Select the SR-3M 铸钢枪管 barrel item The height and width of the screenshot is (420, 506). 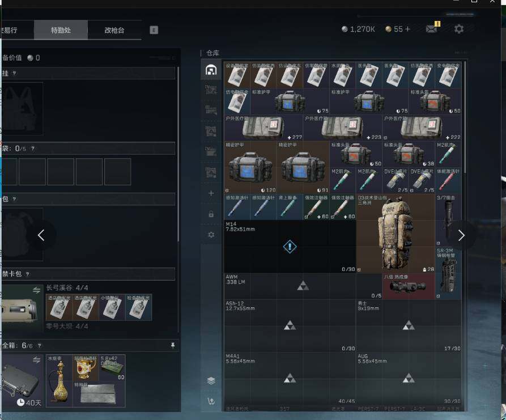coord(448,273)
